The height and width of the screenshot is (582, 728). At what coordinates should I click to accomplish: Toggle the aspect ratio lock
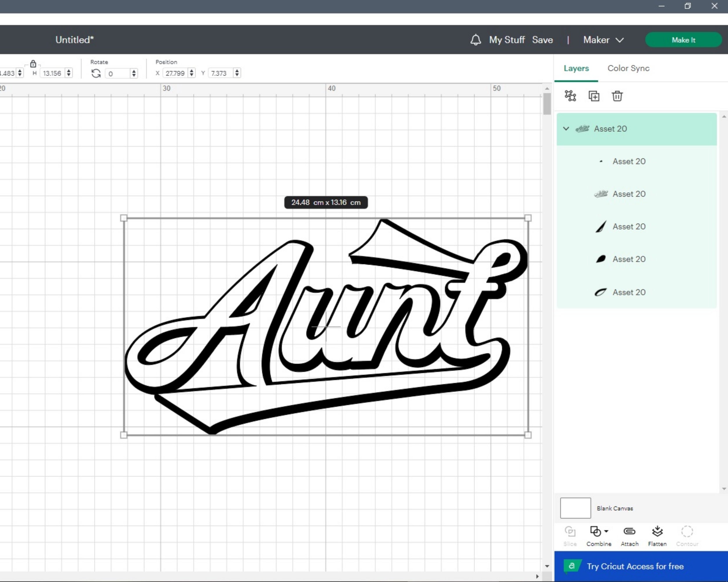coord(33,64)
